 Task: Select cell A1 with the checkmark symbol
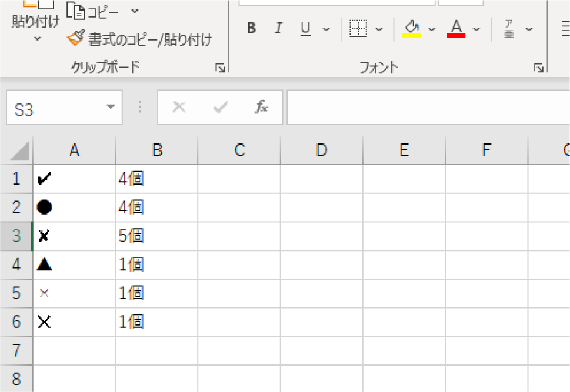click(74, 179)
